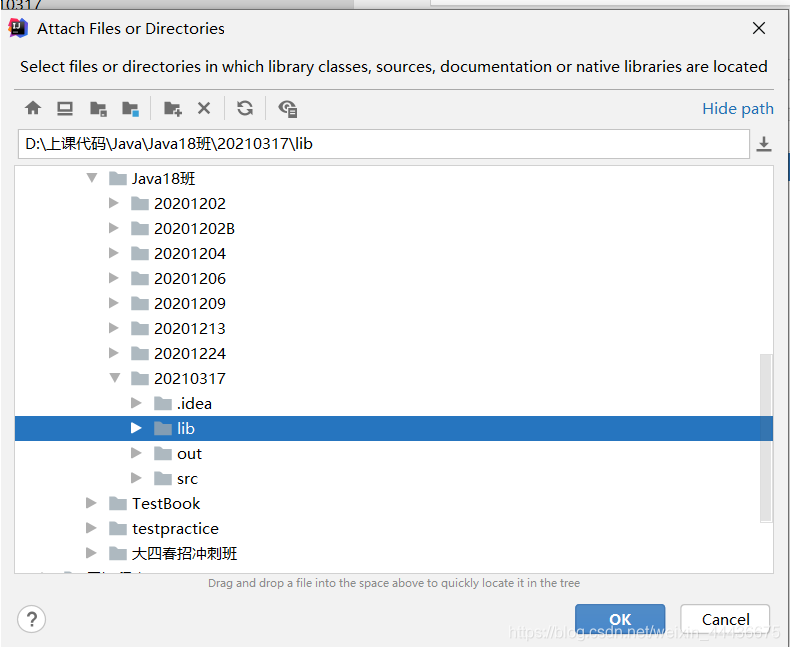Click the module directory icon
Screen dimensions: 790x651
[130, 108]
